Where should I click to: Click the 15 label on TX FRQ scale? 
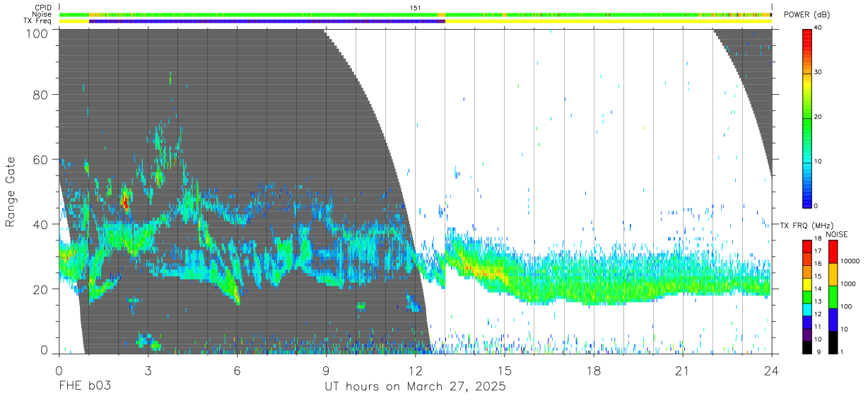819,276
